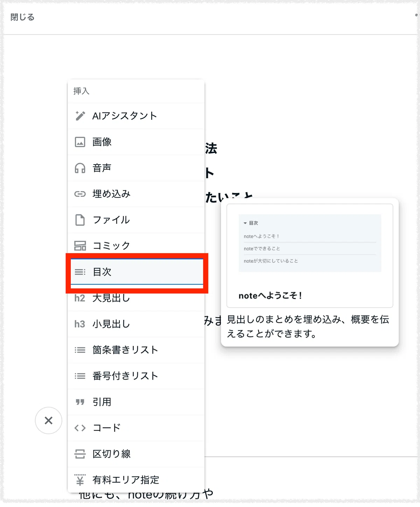The width and height of the screenshot is (420, 507).
Task: Click 'noteが大切にしていること' preview line
Action: 271,261
